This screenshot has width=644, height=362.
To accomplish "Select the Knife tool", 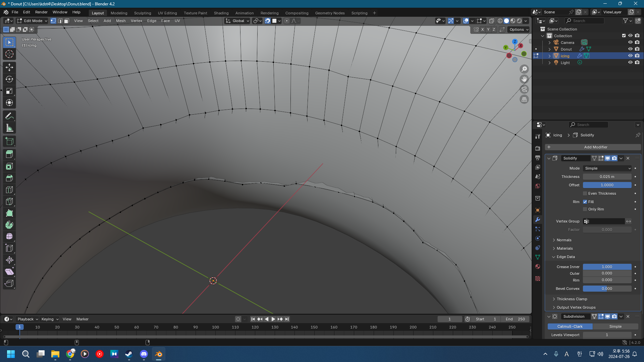I will click(x=9, y=201).
